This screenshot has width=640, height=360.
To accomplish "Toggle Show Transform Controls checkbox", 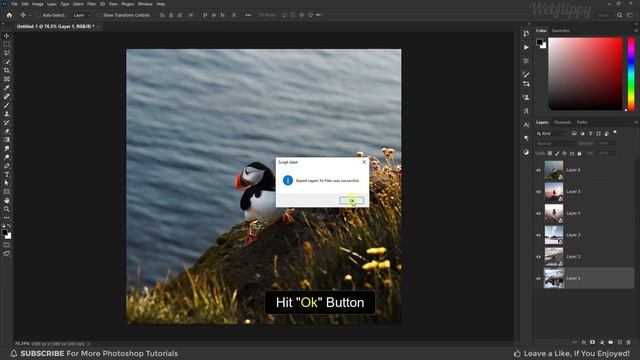I will (x=99, y=15).
